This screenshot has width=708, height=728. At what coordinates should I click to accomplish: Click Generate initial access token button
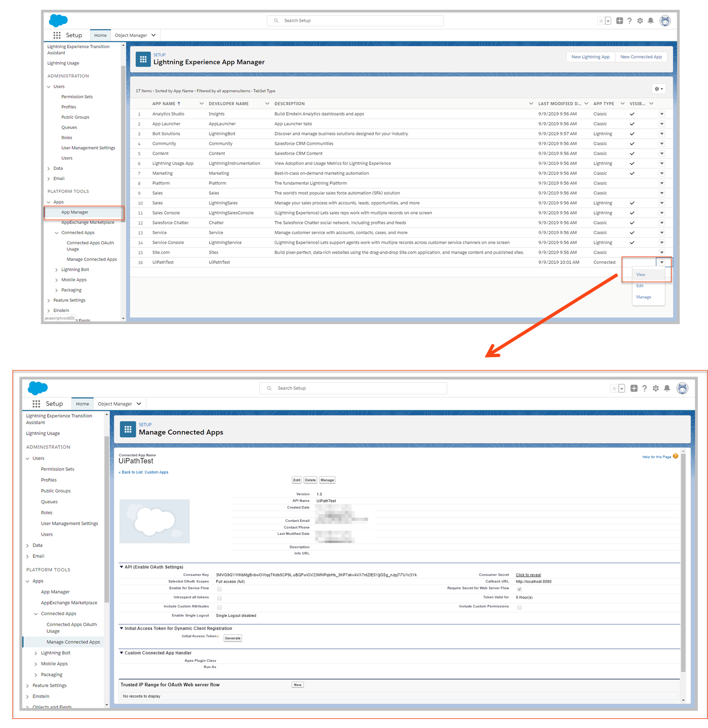coord(232,638)
